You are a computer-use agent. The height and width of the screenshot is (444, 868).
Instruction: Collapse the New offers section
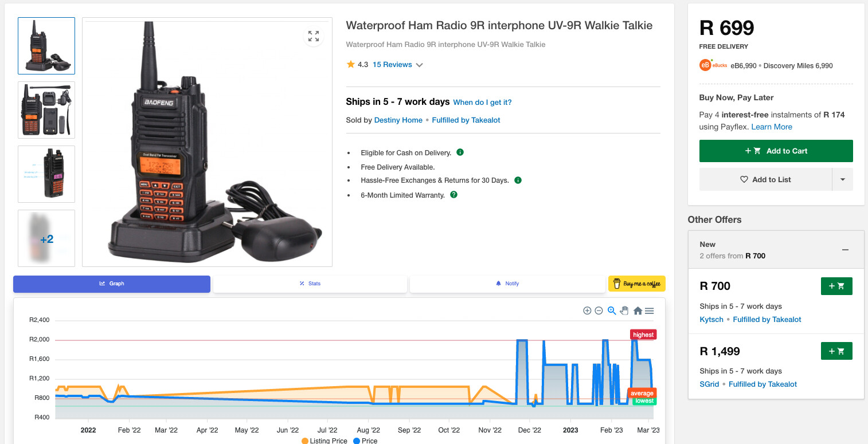click(845, 250)
